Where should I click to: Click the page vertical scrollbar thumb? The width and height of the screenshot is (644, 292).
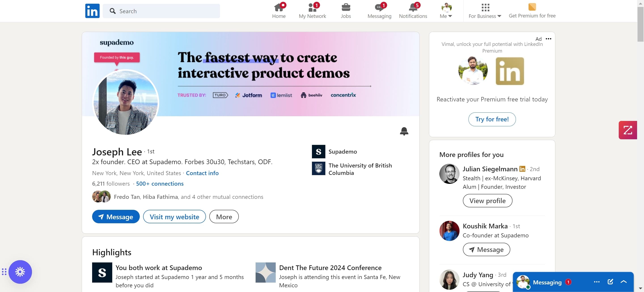(x=640, y=24)
